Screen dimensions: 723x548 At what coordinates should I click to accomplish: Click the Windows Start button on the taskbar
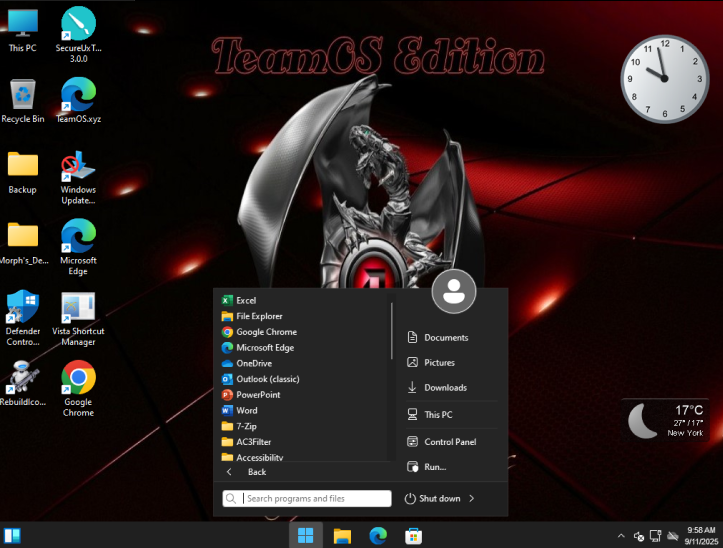point(305,536)
